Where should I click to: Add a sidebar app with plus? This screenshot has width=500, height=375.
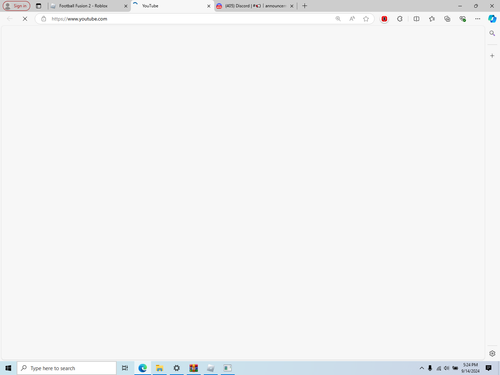492,56
